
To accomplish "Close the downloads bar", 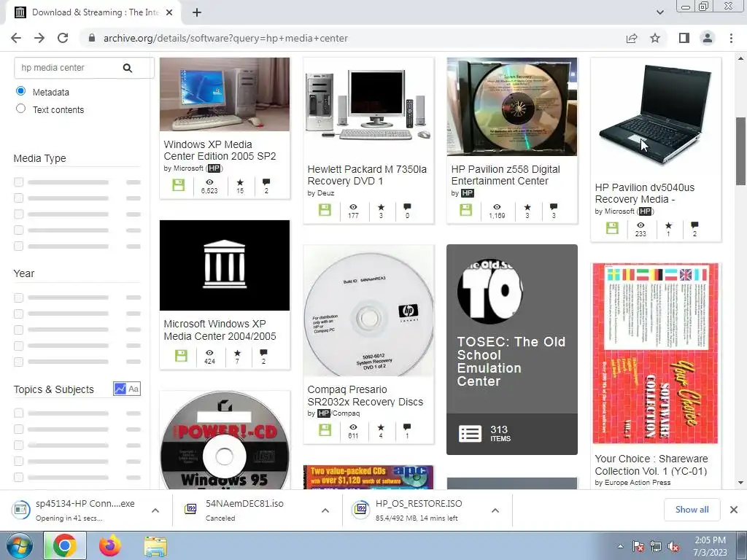I will 734,510.
